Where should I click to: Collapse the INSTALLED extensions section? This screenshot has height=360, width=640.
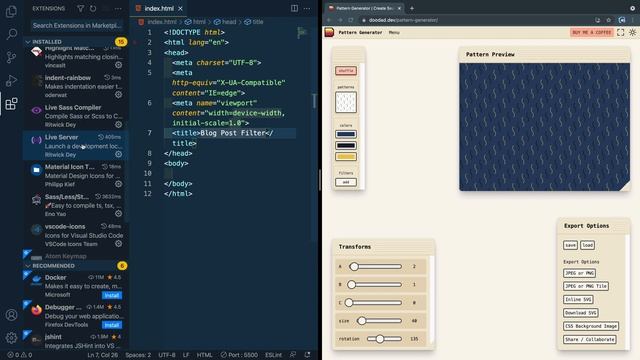(x=76, y=42)
